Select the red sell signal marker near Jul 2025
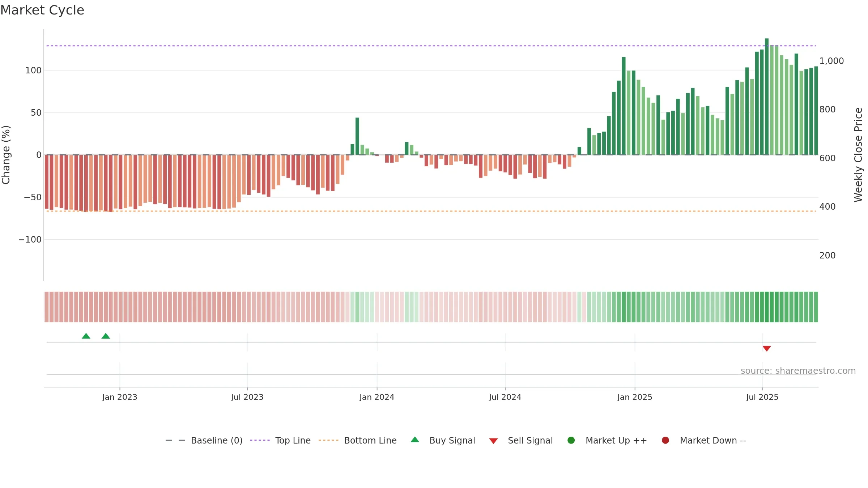The height and width of the screenshot is (488, 868). click(767, 348)
